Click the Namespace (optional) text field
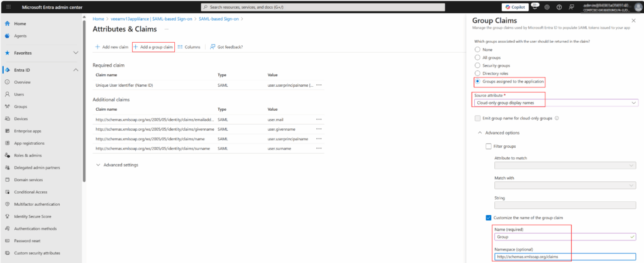Screen dimensions: 644x263 pyautogui.click(x=566, y=256)
